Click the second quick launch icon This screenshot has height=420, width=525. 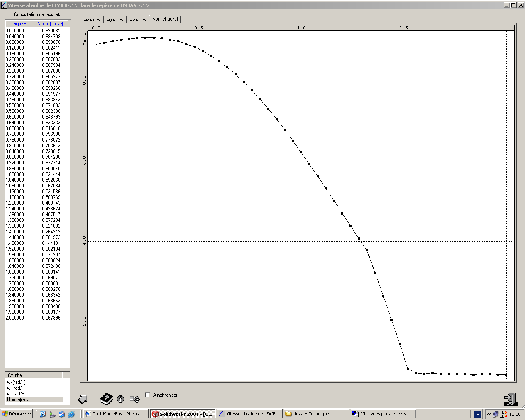(x=52, y=414)
